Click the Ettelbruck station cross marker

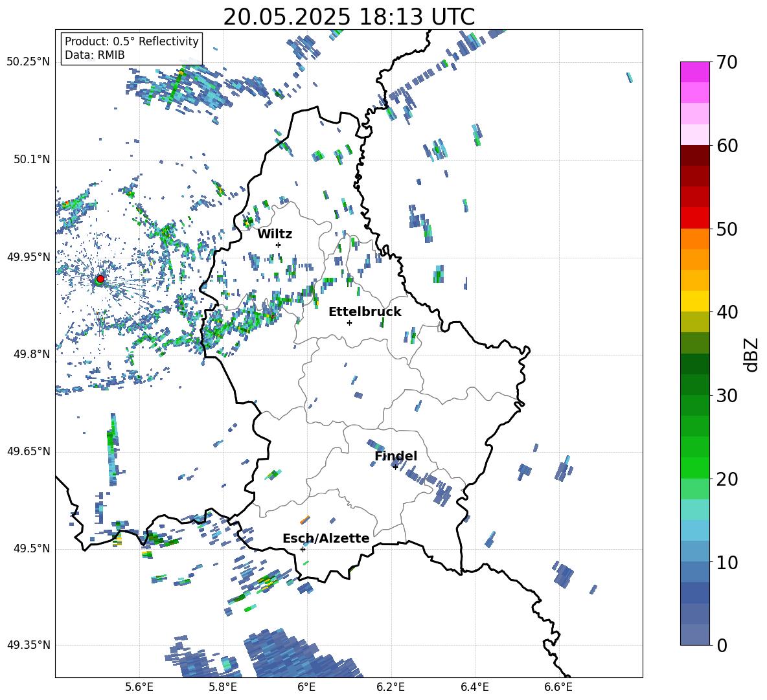pos(349,322)
